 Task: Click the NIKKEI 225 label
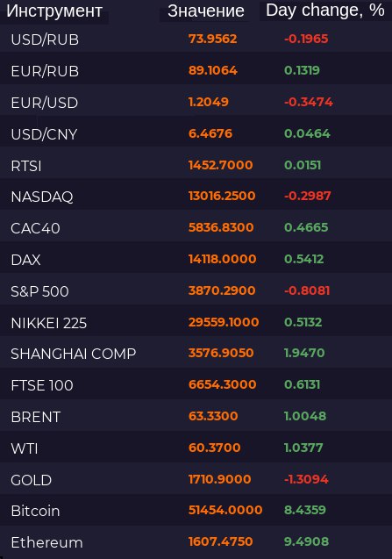pos(49,323)
